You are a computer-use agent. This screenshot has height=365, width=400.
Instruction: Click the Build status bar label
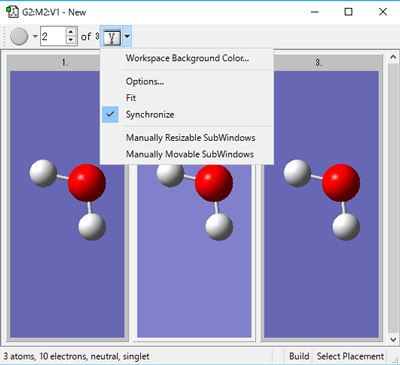pyautogui.click(x=299, y=356)
